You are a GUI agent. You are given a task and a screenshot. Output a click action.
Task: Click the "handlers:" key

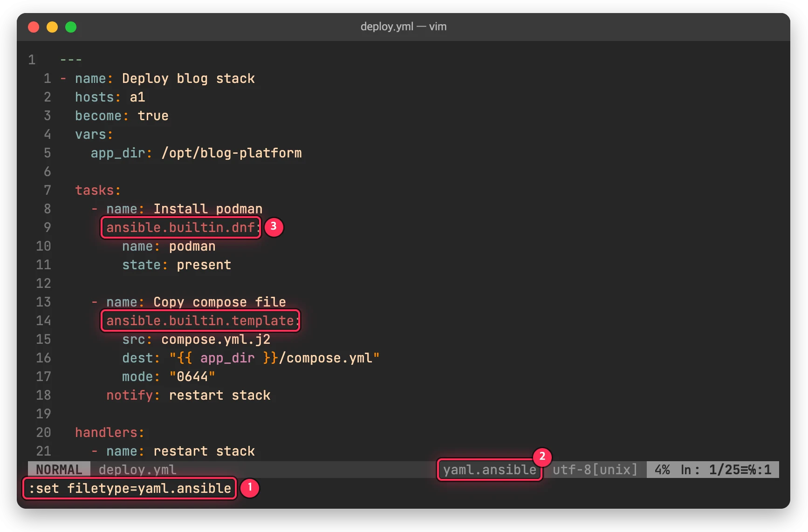[110, 432]
